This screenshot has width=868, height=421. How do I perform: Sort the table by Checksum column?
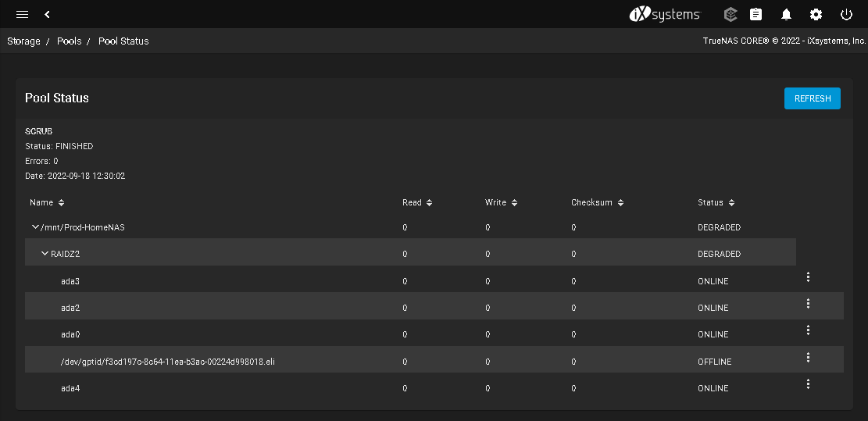[x=598, y=202]
